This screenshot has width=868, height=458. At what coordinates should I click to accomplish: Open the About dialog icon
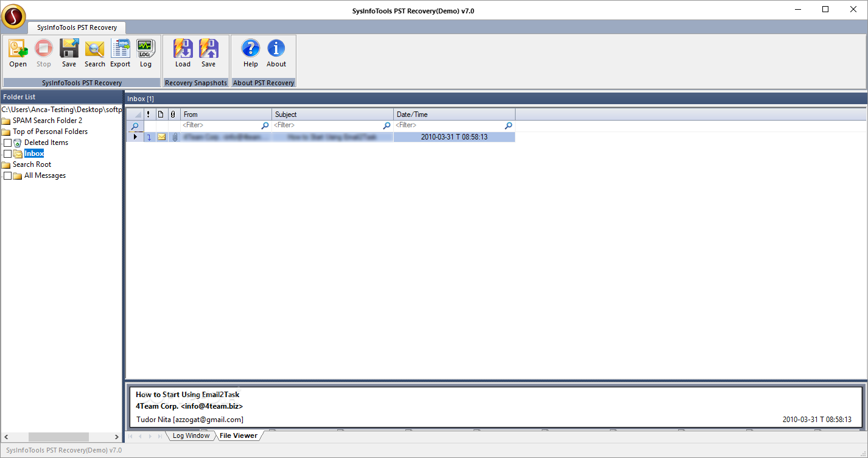click(276, 53)
